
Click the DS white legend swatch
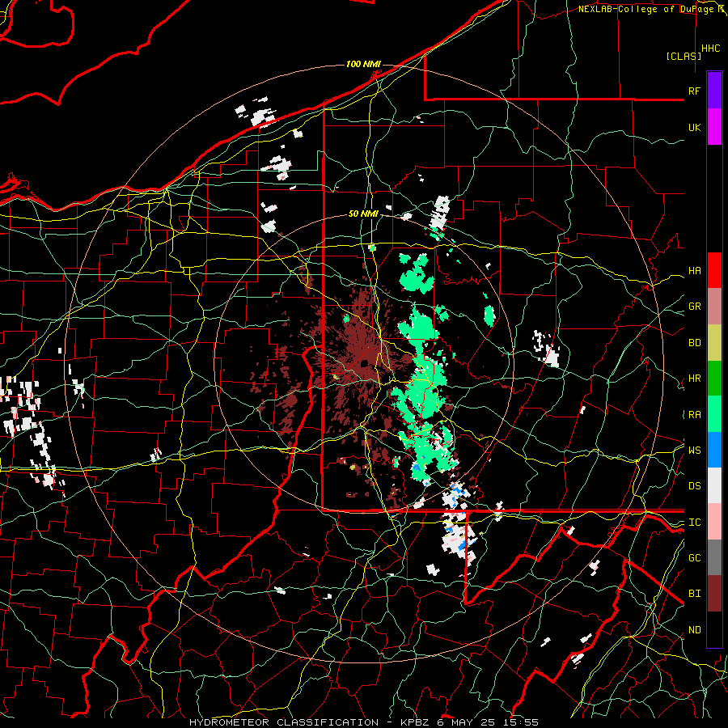pyautogui.click(x=714, y=485)
